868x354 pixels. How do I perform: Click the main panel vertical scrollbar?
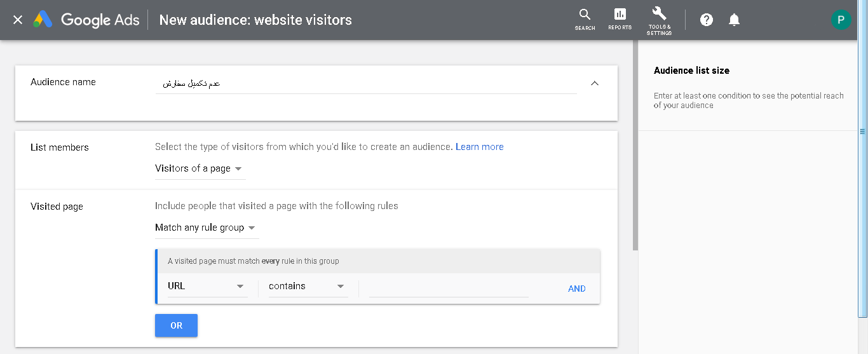click(x=635, y=146)
